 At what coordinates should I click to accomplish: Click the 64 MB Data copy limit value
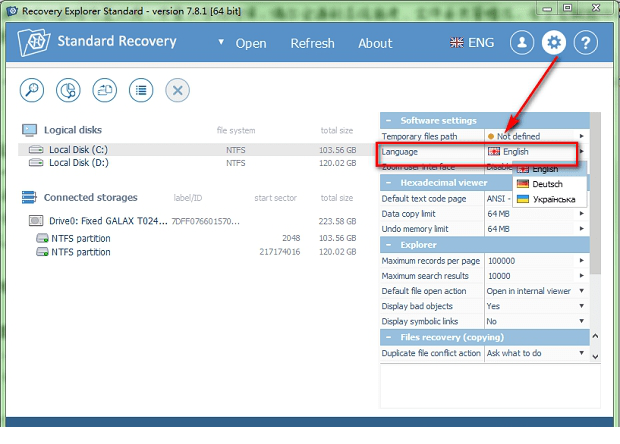[498, 214]
